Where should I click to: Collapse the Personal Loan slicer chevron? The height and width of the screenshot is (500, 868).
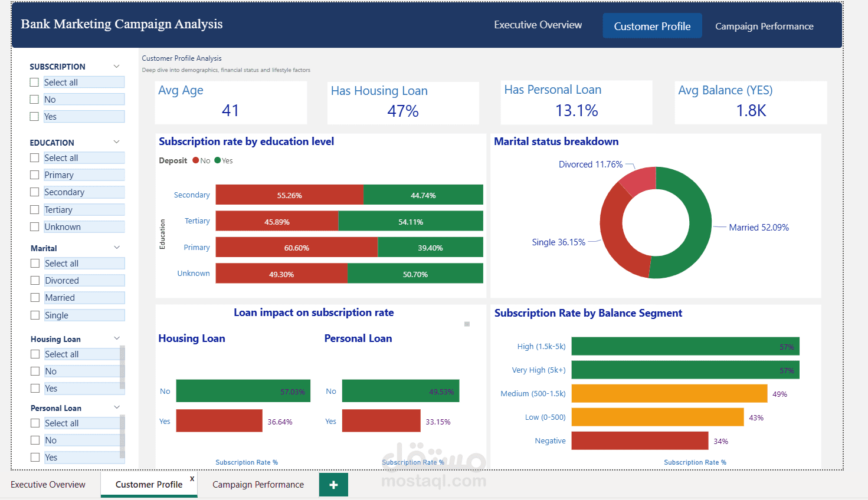click(x=117, y=407)
